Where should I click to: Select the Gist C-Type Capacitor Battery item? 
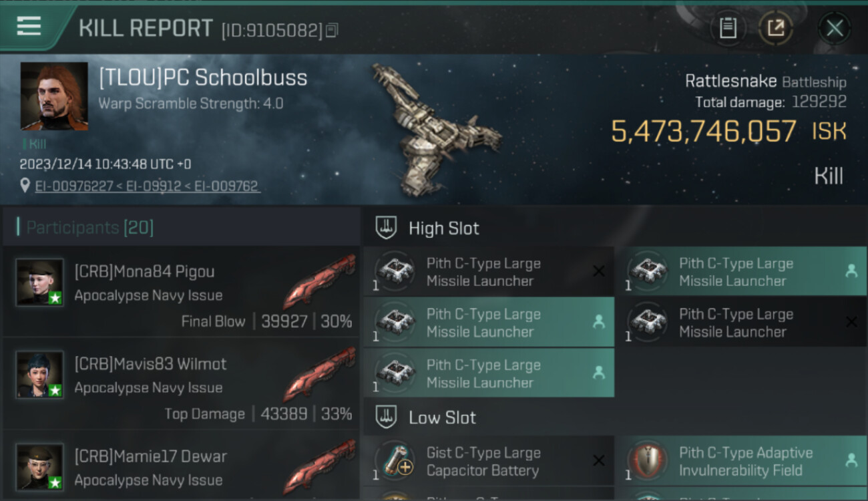(489, 461)
